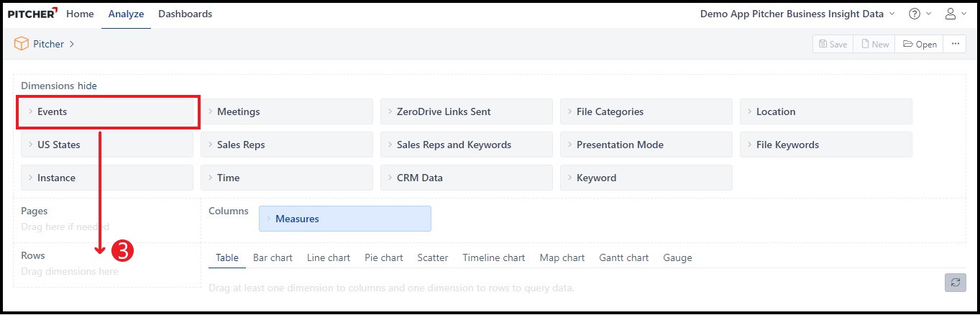This screenshot has width=980, height=315.
Task: Open the help question mark menu
Action: coord(915,14)
